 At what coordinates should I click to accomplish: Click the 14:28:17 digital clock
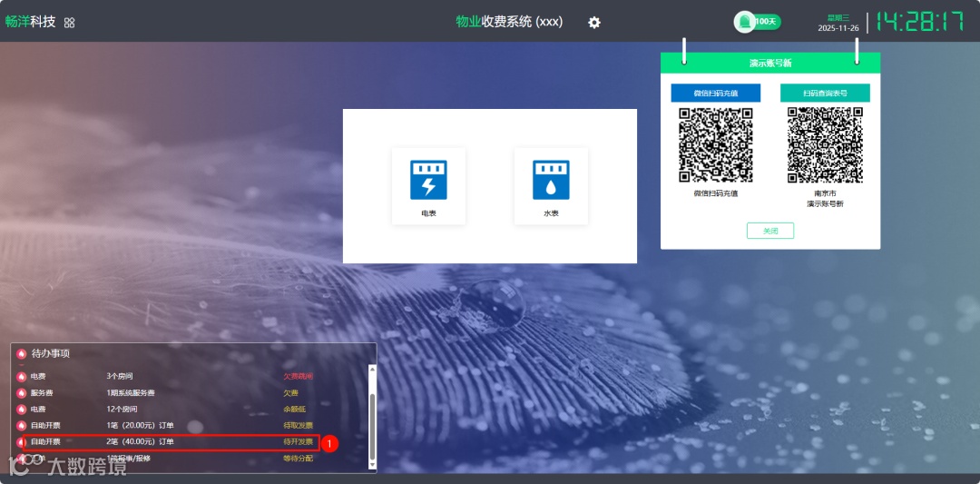920,22
